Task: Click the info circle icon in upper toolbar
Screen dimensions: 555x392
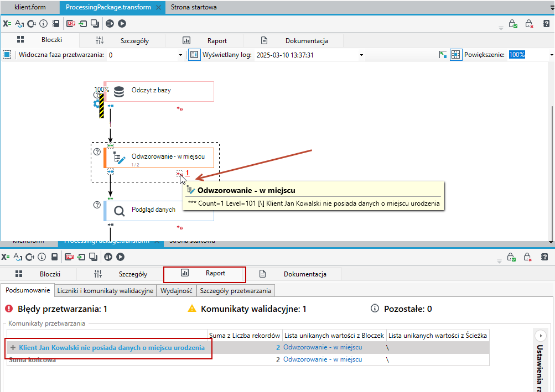Action: (x=44, y=24)
